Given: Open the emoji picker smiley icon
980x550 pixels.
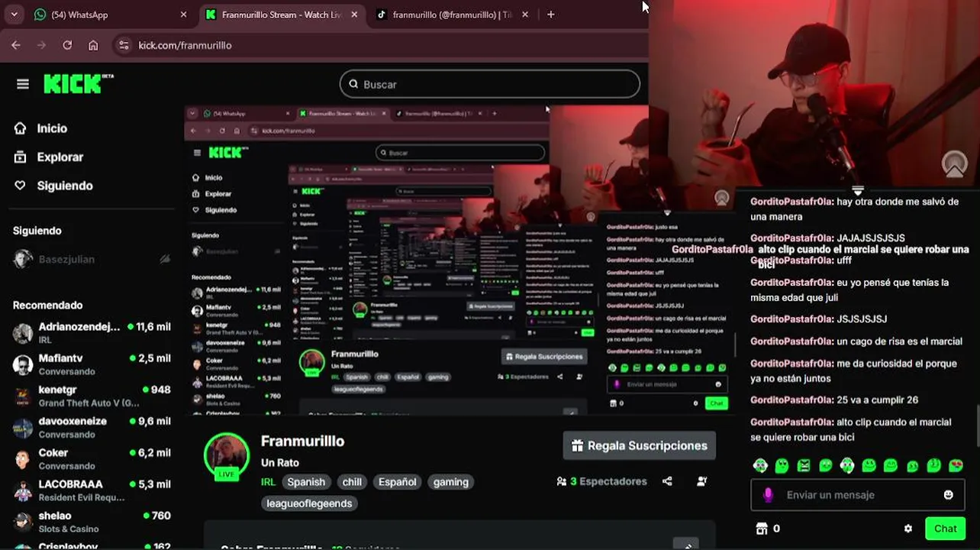Looking at the screenshot, I should point(949,495).
